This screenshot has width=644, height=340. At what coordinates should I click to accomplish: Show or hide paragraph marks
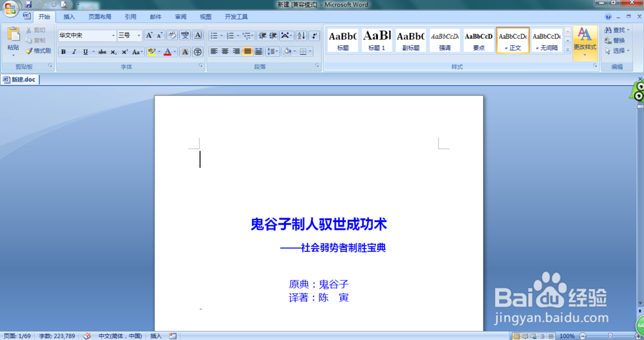[x=314, y=35]
